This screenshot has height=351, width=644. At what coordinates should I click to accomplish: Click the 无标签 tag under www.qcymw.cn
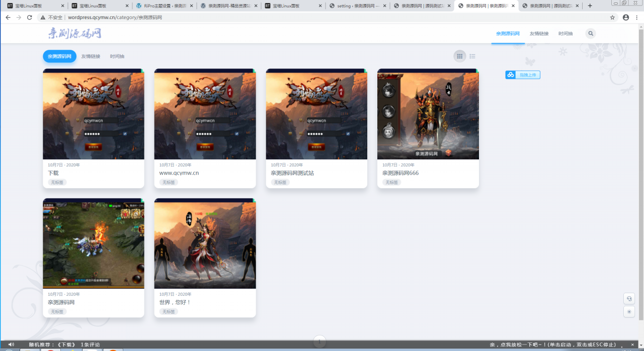[x=169, y=183]
